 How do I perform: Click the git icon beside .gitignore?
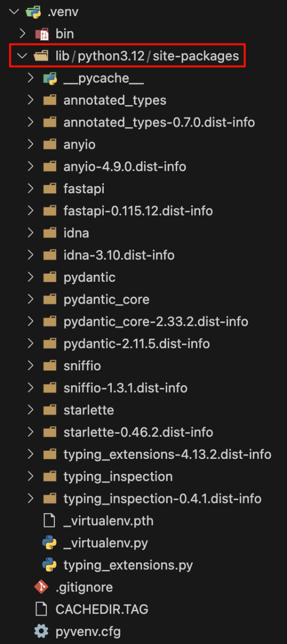coord(41,587)
